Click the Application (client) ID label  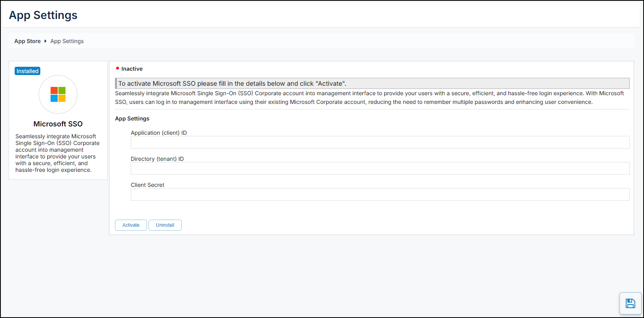[158, 133]
